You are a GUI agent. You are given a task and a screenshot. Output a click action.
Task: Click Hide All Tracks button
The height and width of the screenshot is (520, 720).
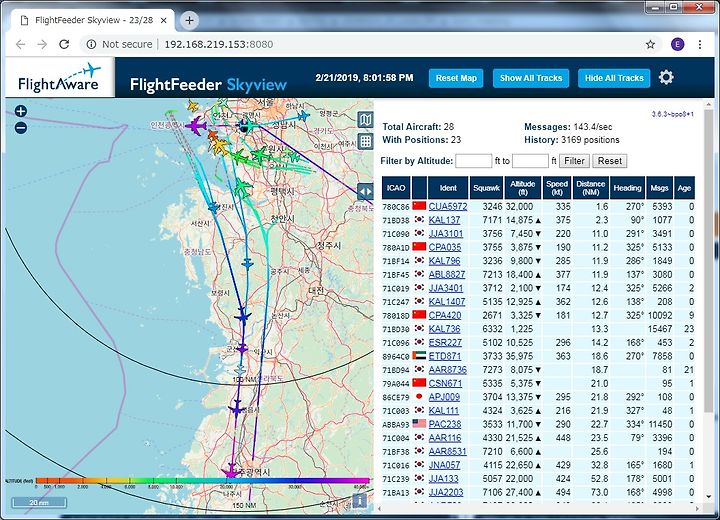(614, 78)
